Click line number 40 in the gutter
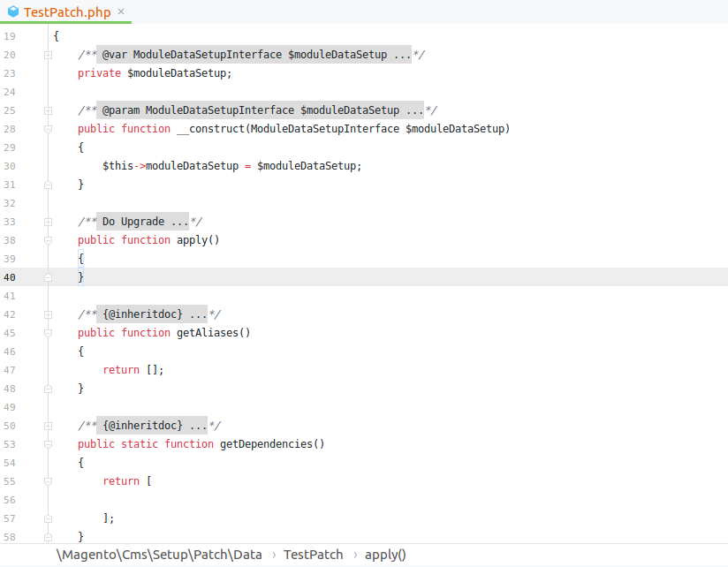 pyautogui.click(x=10, y=277)
